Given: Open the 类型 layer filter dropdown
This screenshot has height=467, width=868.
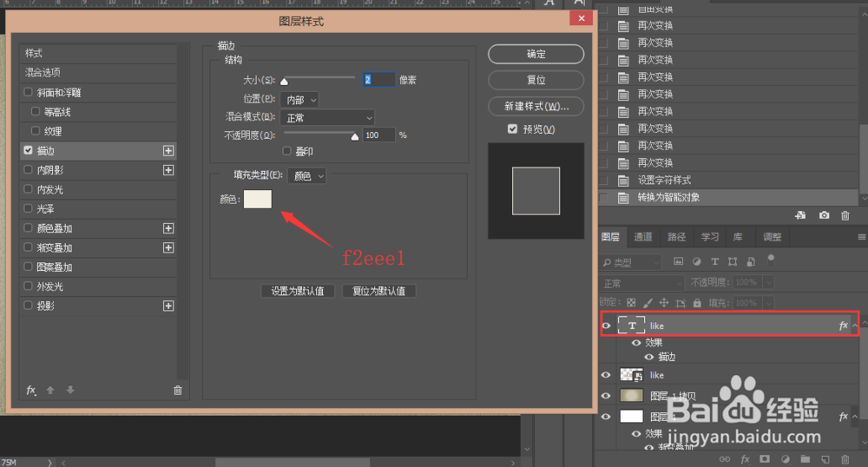Looking at the screenshot, I should (x=631, y=262).
